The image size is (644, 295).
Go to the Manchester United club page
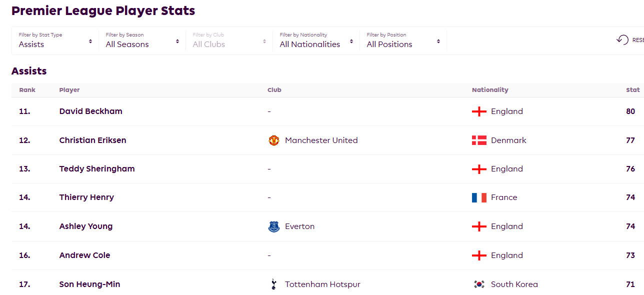coord(321,140)
